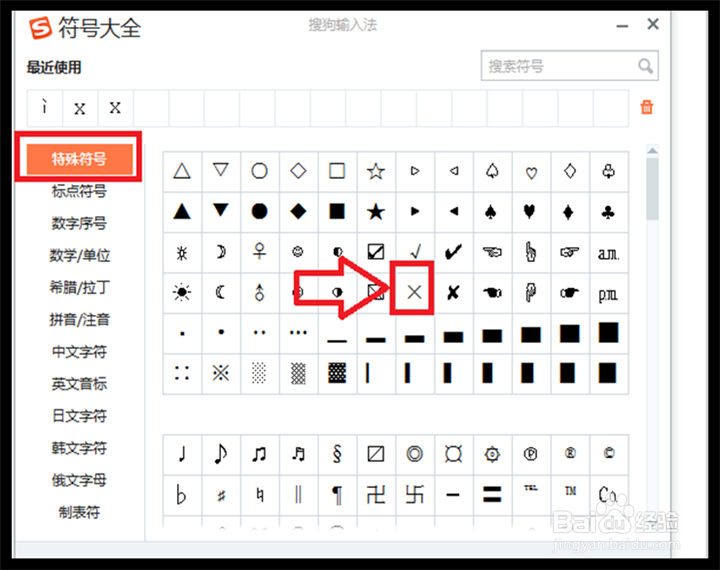Insert the bold ✘ cross symbol
Screen dimensions: 720x570
(453, 292)
